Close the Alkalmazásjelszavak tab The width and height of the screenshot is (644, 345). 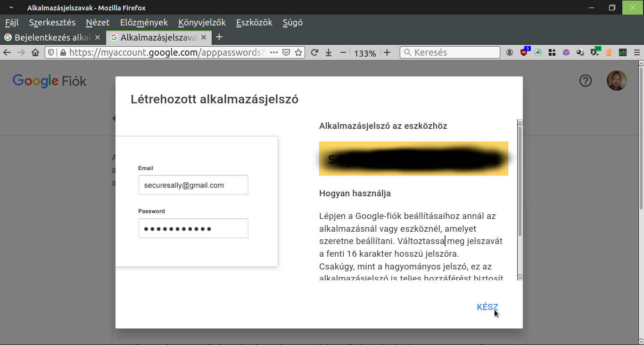click(x=204, y=37)
